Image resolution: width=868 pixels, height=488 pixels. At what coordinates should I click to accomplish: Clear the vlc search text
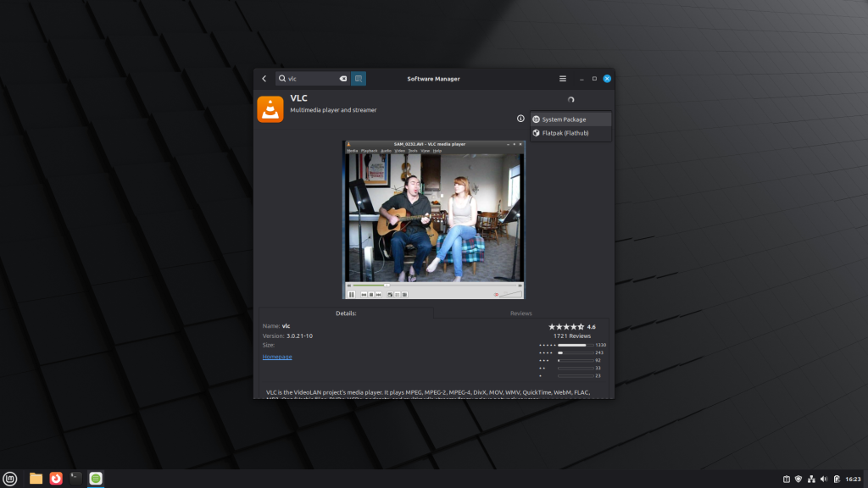coord(343,79)
